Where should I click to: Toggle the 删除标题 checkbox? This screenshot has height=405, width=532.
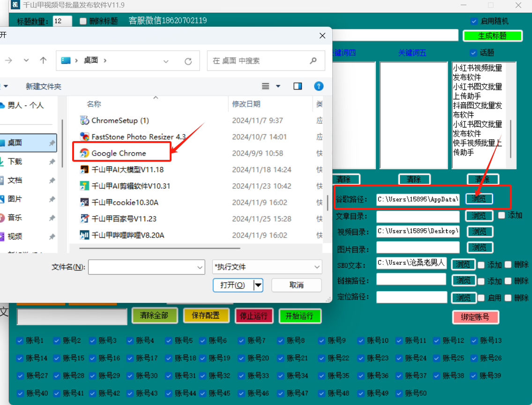pyautogui.click(x=83, y=21)
